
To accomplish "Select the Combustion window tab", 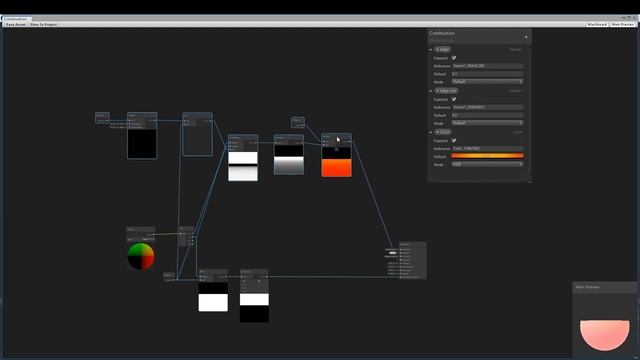I will click(16, 19).
